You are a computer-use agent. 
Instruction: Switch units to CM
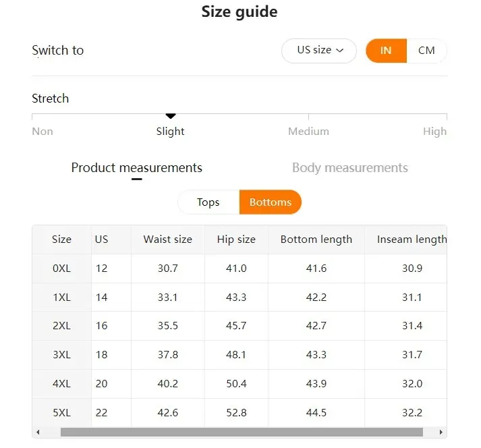tap(426, 51)
